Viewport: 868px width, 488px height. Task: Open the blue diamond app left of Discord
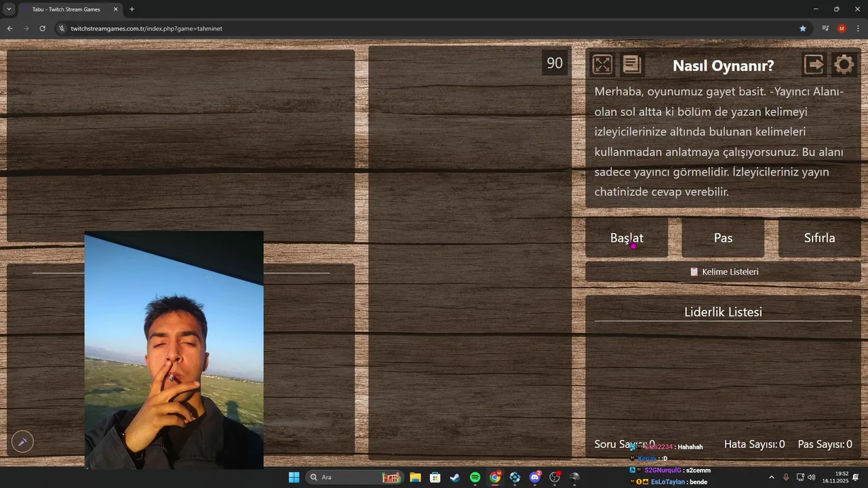pyautogui.click(x=515, y=477)
